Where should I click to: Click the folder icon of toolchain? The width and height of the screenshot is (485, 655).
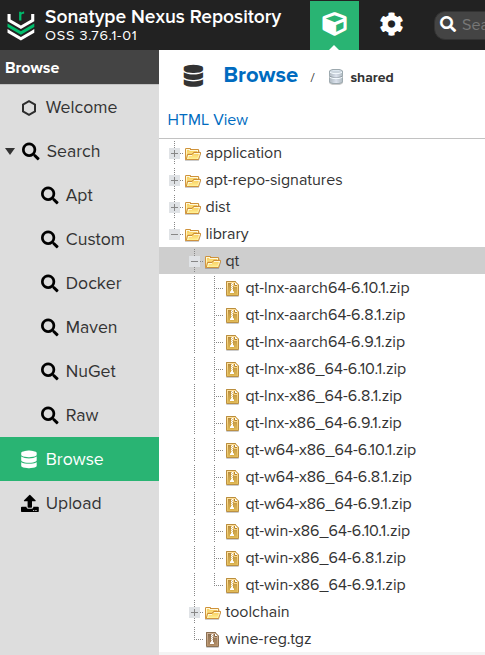(x=213, y=613)
